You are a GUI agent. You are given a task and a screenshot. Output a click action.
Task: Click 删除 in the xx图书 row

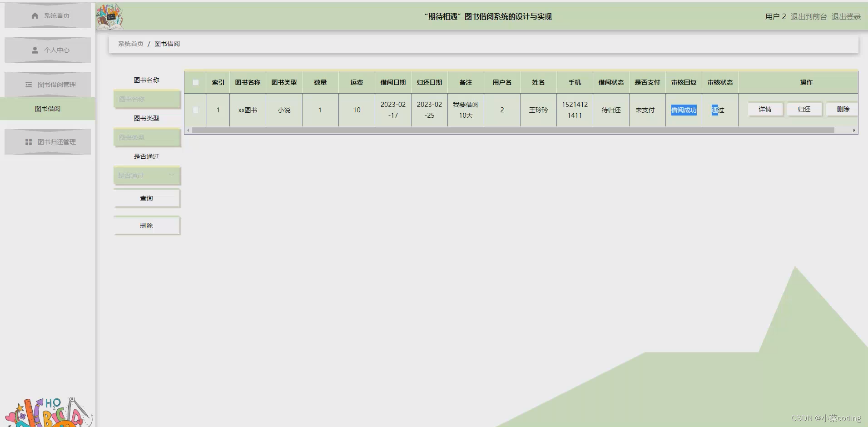tap(843, 109)
